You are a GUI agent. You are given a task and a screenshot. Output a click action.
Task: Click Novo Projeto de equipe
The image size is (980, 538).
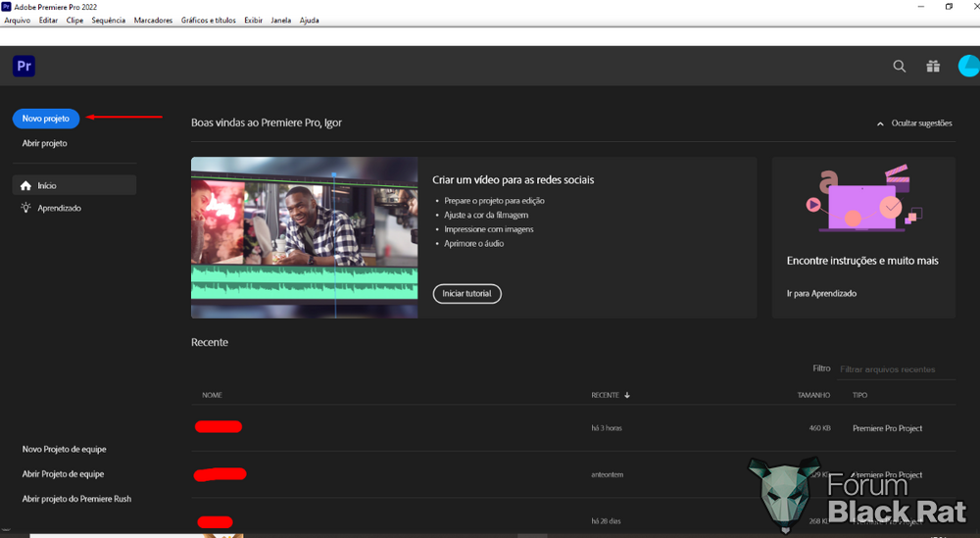click(64, 449)
